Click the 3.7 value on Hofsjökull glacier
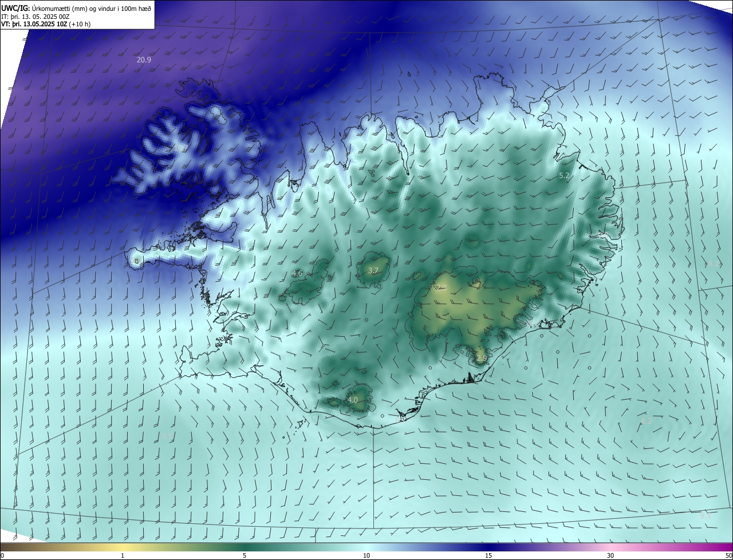 click(373, 270)
